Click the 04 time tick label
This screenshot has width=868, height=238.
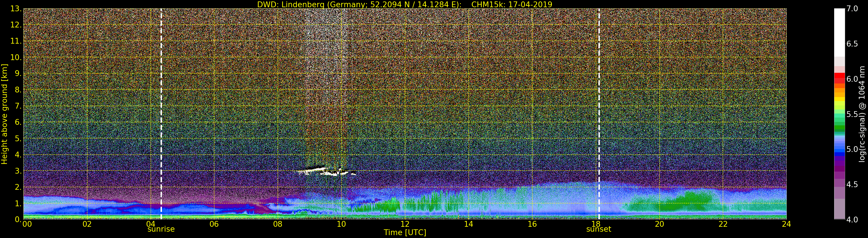tap(151, 224)
